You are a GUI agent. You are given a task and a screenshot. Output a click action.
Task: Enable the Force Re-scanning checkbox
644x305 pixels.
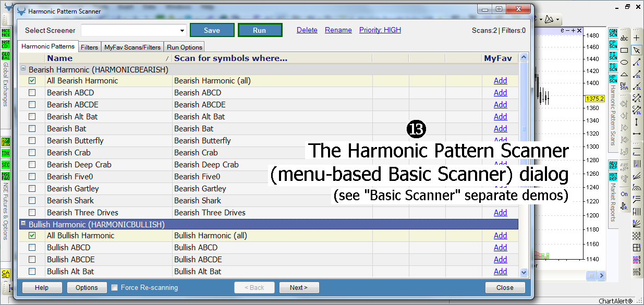(x=115, y=287)
